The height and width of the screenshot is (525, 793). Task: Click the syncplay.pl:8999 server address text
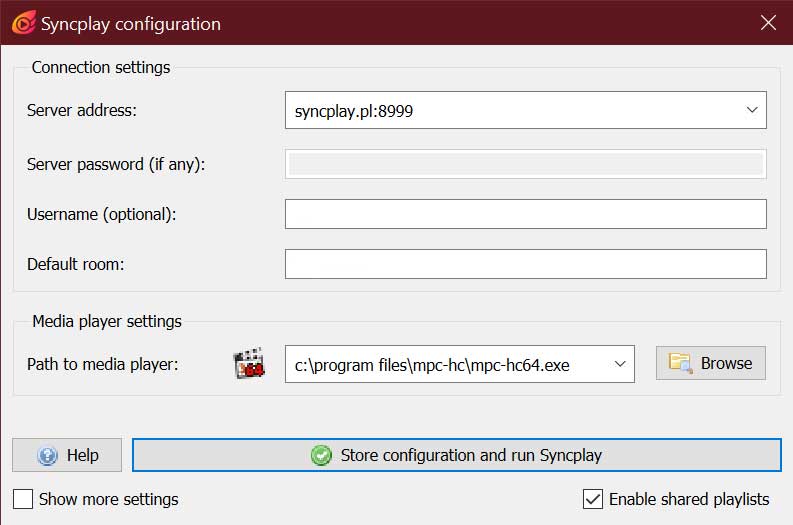pyautogui.click(x=354, y=112)
